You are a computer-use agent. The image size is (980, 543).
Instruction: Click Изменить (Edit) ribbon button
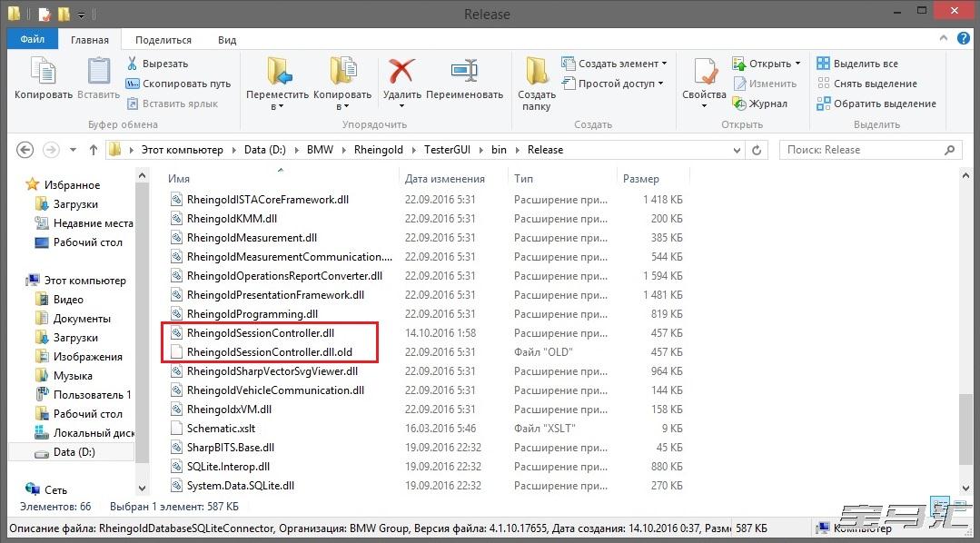(x=765, y=84)
